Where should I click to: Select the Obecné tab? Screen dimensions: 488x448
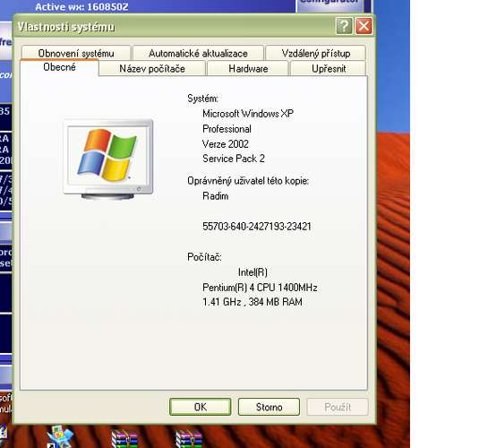click(x=59, y=67)
